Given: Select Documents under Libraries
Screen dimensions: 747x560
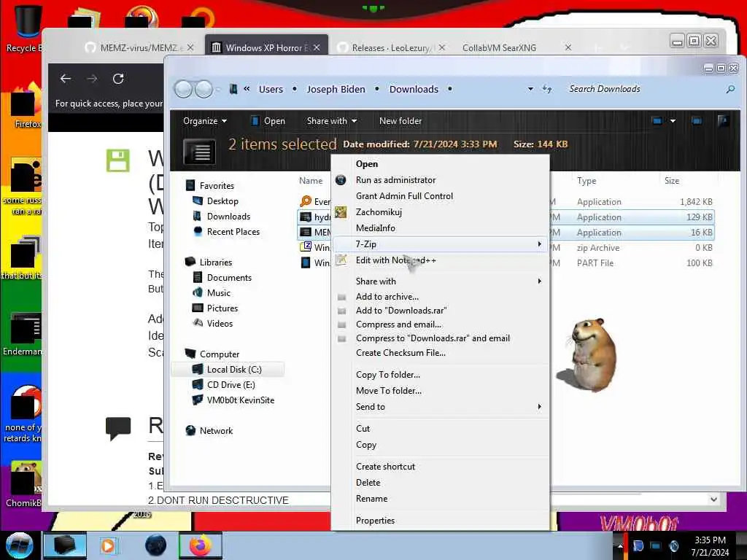Looking at the screenshot, I should (x=229, y=278).
